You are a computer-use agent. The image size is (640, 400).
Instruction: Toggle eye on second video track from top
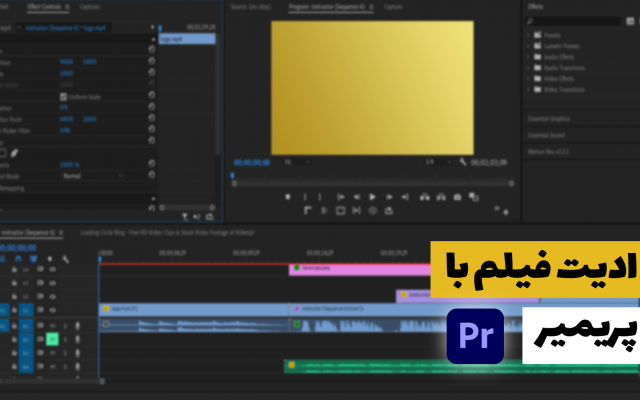[x=52, y=283]
